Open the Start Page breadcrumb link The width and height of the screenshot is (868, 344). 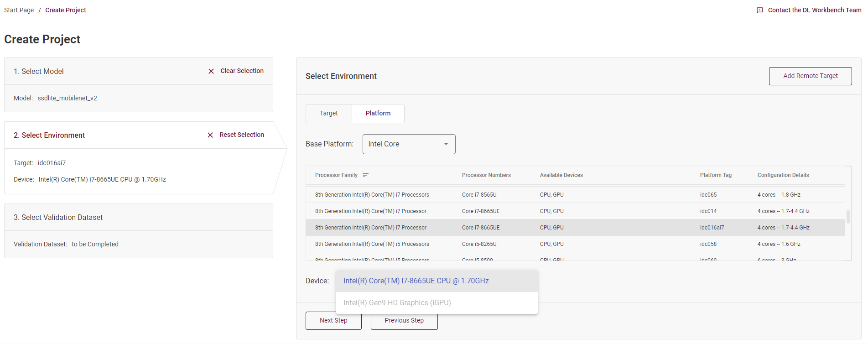point(19,10)
